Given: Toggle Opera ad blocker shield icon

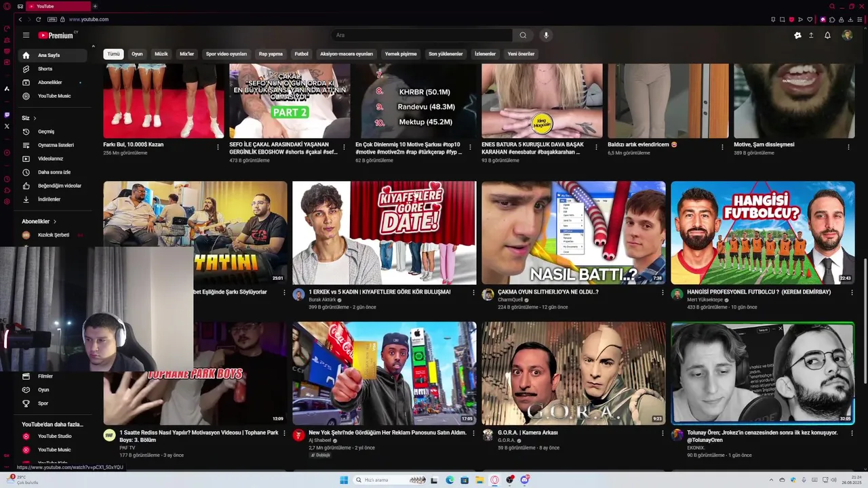Looking at the screenshot, I should 791,19.
